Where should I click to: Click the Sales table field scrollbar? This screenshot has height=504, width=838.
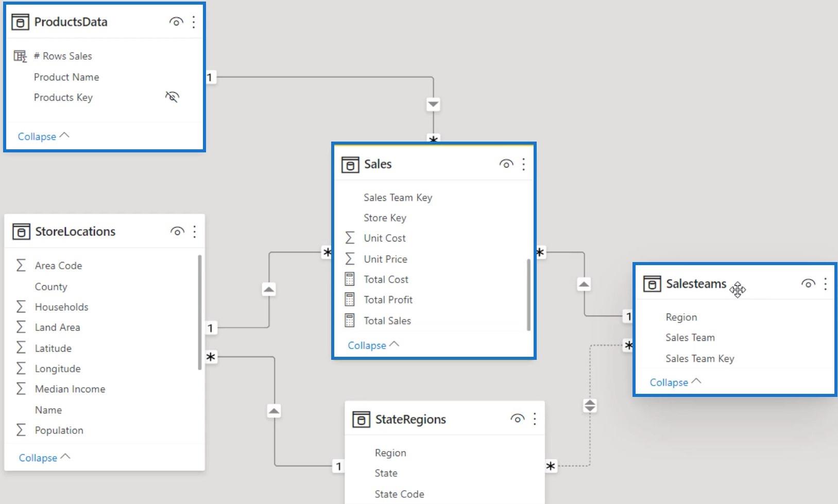pyautogui.click(x=528, y=294)
